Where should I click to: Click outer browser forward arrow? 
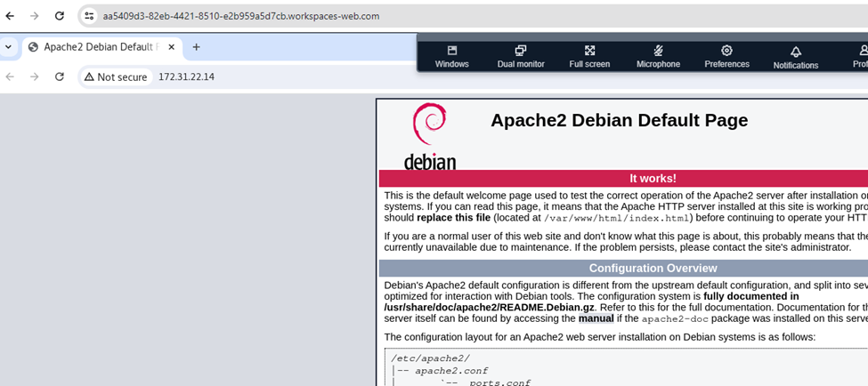tap(35, 16)
